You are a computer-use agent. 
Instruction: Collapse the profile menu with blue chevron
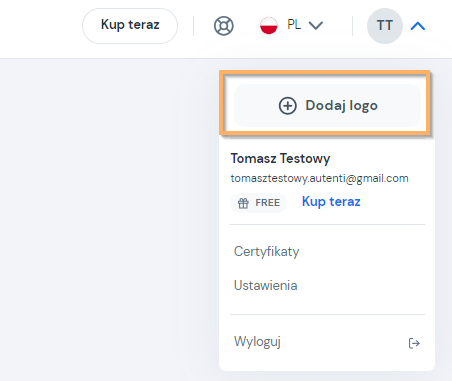pyautogui.click(x=418, y=26)
